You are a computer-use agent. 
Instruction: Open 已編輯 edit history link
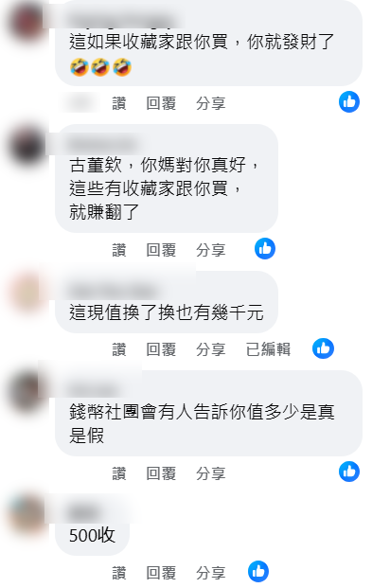269,349
